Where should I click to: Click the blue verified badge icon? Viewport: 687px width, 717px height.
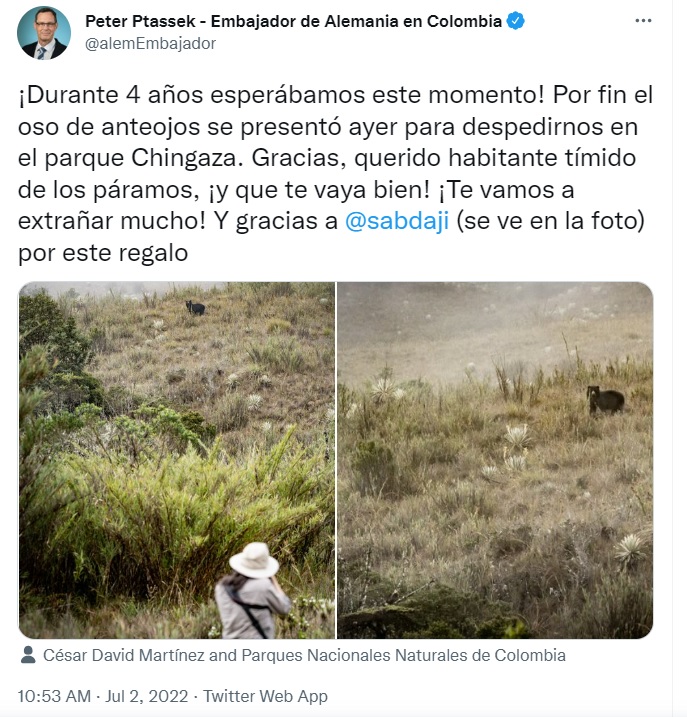[515, 21]
